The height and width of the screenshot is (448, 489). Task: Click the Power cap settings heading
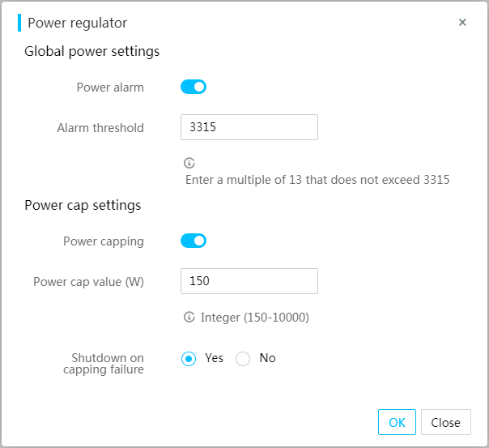click(83, 206)
